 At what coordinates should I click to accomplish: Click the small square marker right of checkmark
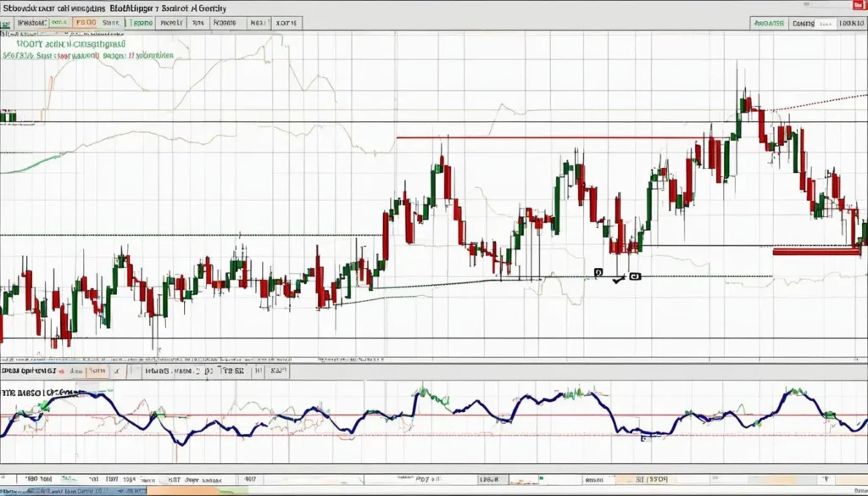tap(635, 276)
